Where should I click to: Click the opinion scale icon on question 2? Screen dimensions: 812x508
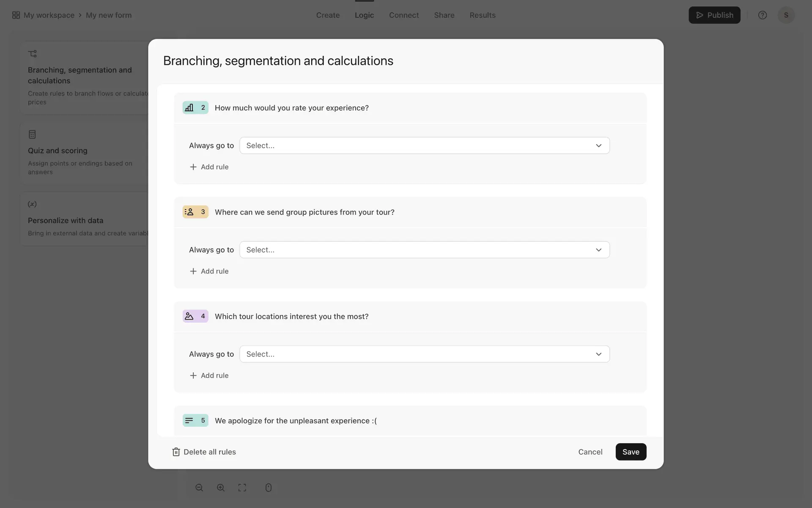click(x=189, y=108)
